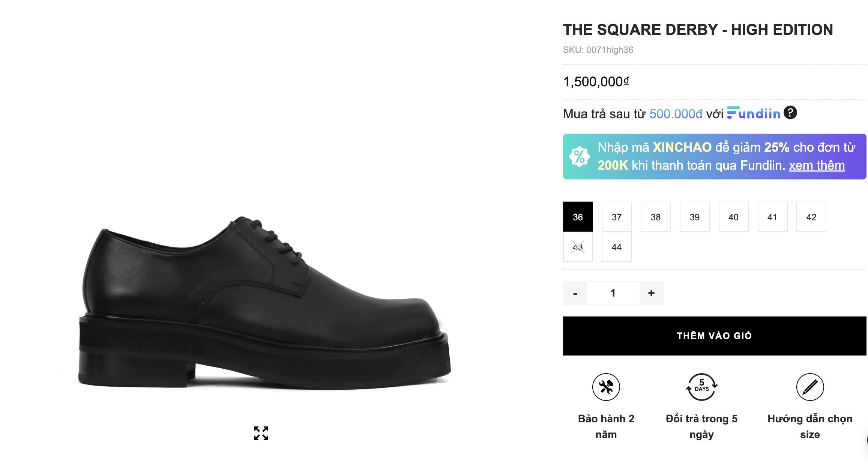Open the "xem thêm" link
The width and height of the screenshot is (868, 464).
click(x=817, y=166)
